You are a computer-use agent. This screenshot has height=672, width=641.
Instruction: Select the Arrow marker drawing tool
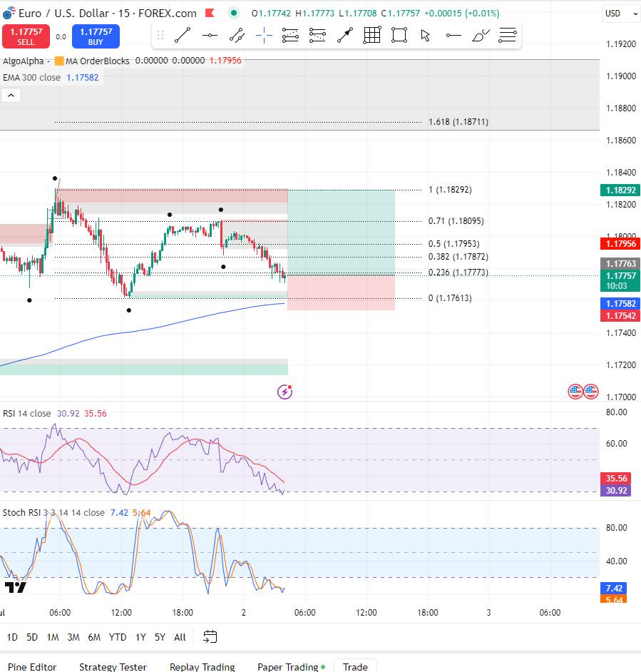tap(345, 35)
